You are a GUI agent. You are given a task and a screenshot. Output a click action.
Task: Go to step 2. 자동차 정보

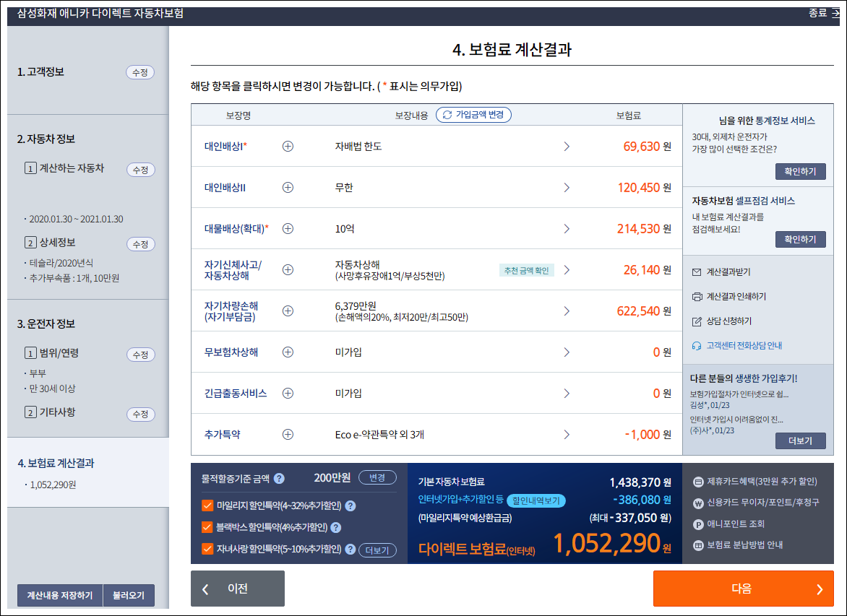point(46,139)
